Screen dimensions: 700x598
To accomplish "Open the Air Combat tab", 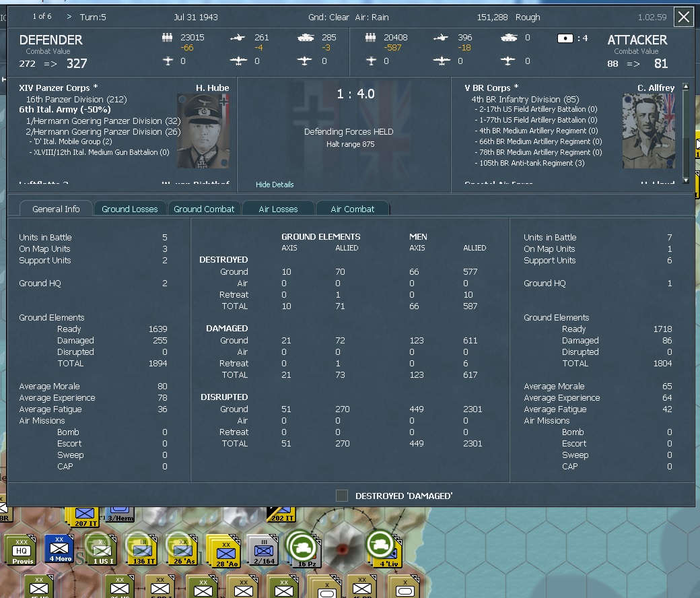I will 353,209.
